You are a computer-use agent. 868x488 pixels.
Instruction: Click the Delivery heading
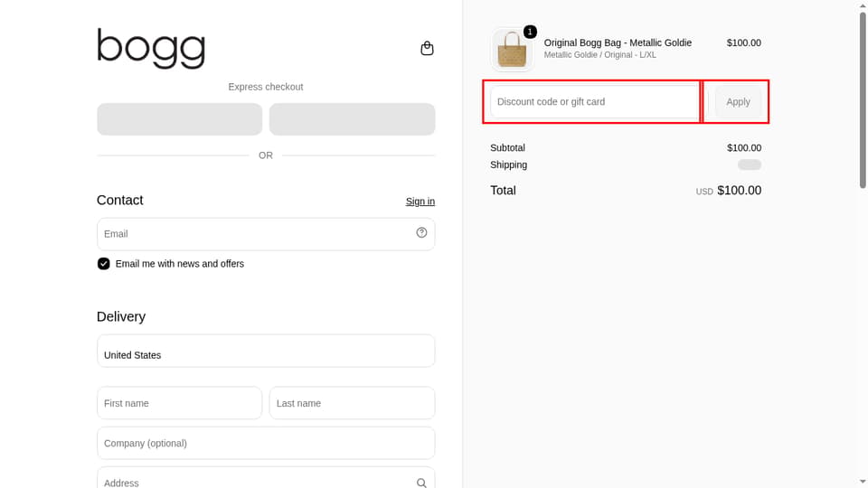click(121, 316)
